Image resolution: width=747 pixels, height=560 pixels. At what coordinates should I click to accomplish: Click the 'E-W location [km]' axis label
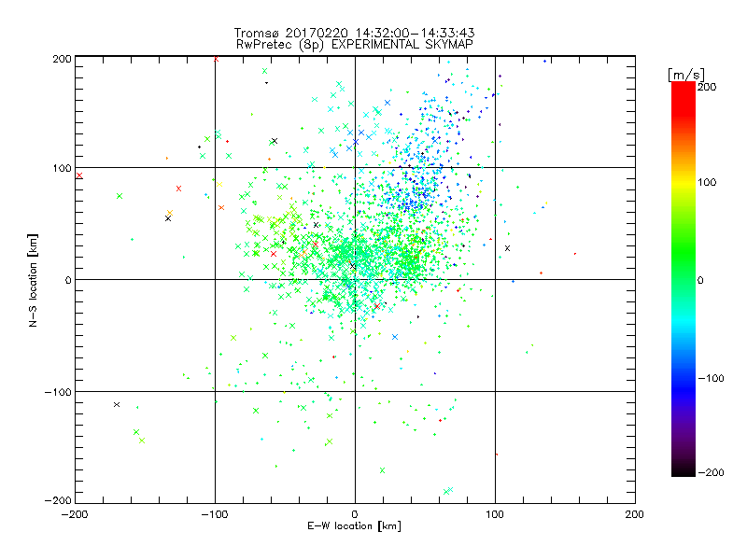click(x=354, y=525)
